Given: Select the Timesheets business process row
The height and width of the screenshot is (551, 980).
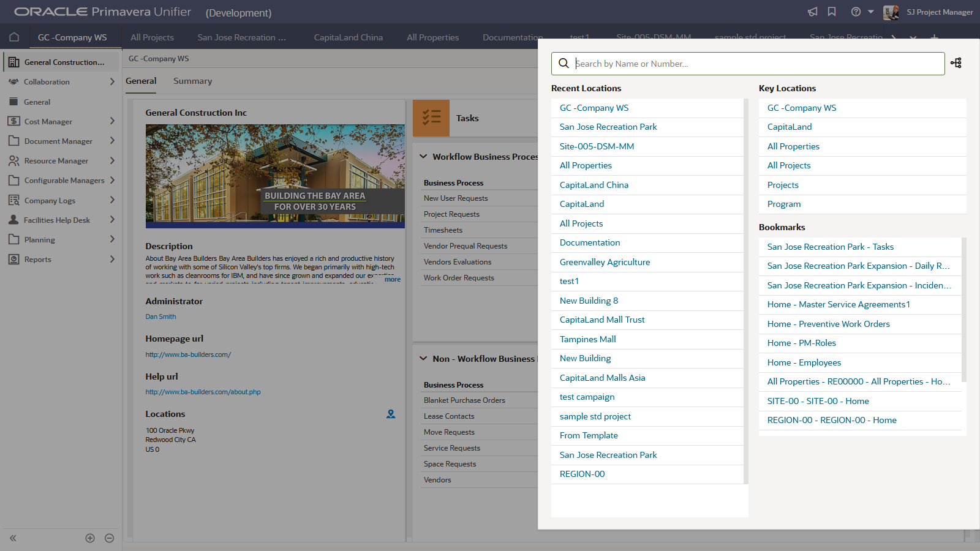Looking at the screenshot, I should point(479,230).
